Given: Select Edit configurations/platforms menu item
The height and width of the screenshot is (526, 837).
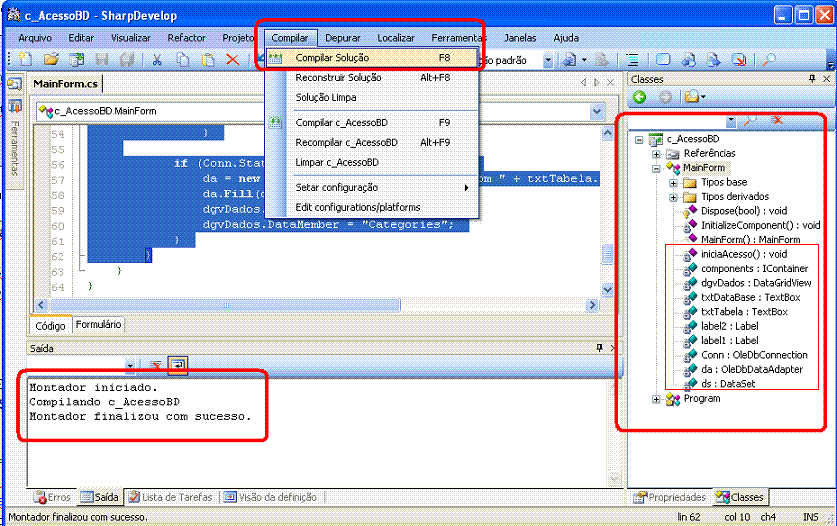Looking at the screenshot, I should [x=372, y=207].
